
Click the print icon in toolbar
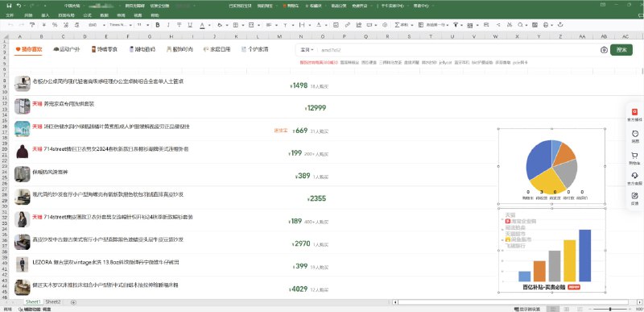click(x=546, y=25)
